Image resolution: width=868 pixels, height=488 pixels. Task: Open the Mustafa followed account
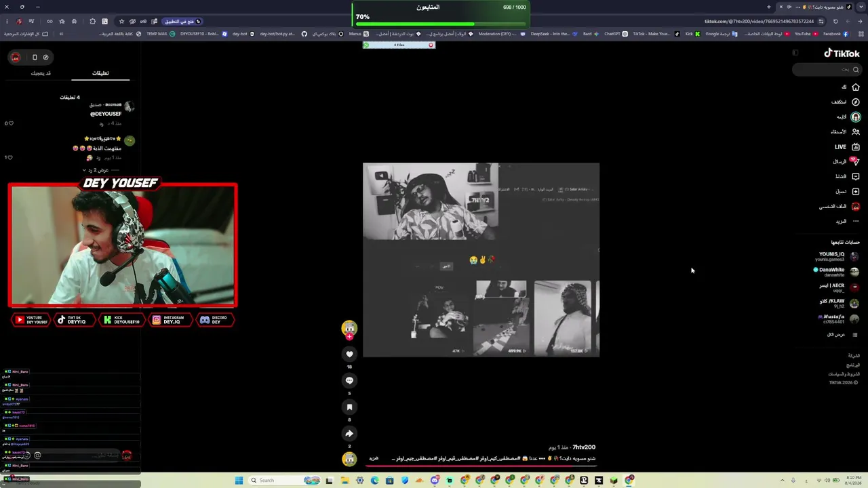point(838,319)
